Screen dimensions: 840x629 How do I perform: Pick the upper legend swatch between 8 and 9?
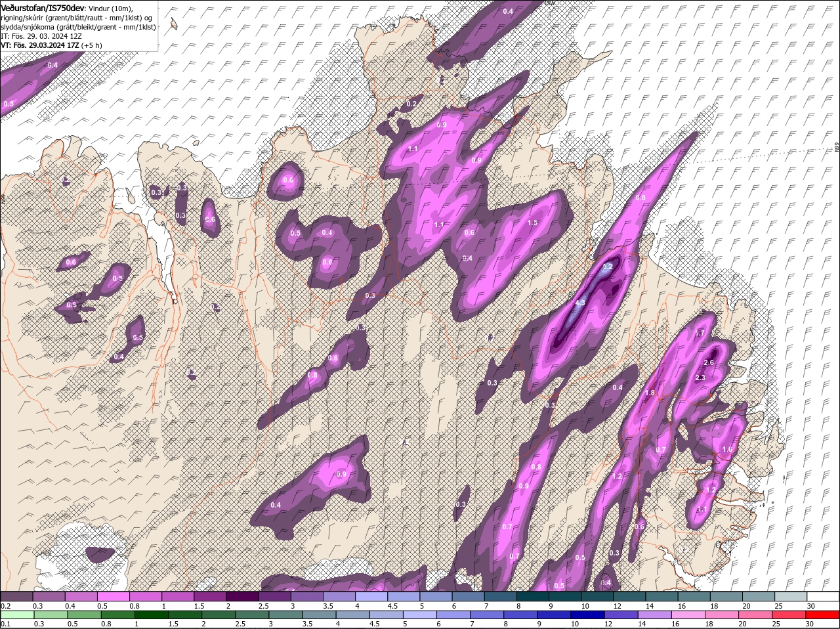coord(533,596)
